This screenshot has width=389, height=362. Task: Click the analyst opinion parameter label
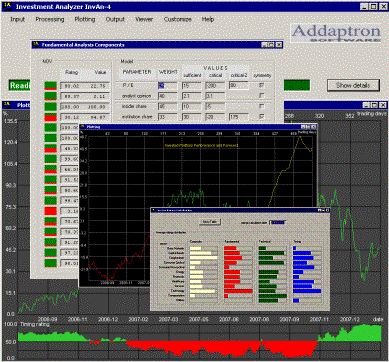137,96
